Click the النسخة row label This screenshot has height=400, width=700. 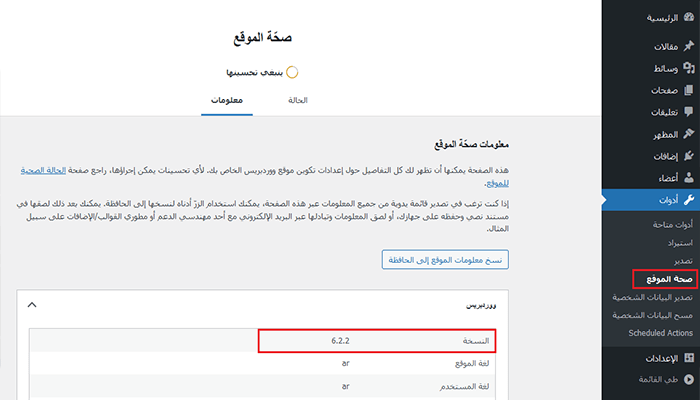[x=475, y=341]
